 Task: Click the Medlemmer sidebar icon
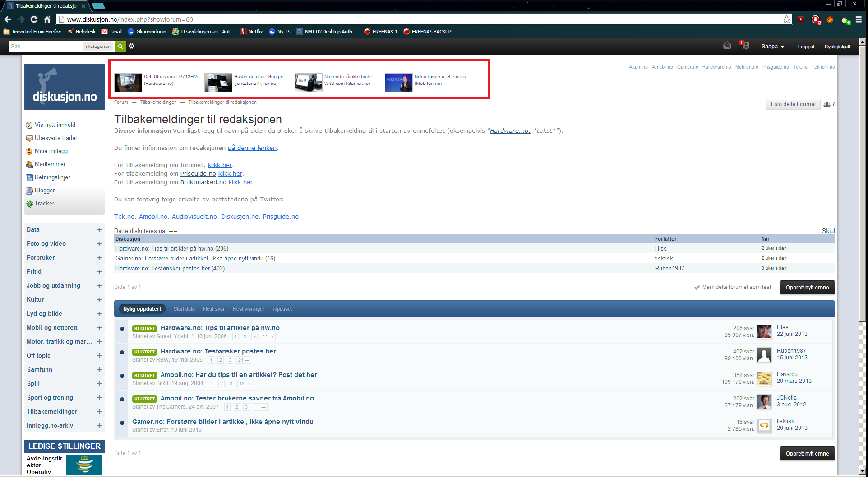click(29, 165)
